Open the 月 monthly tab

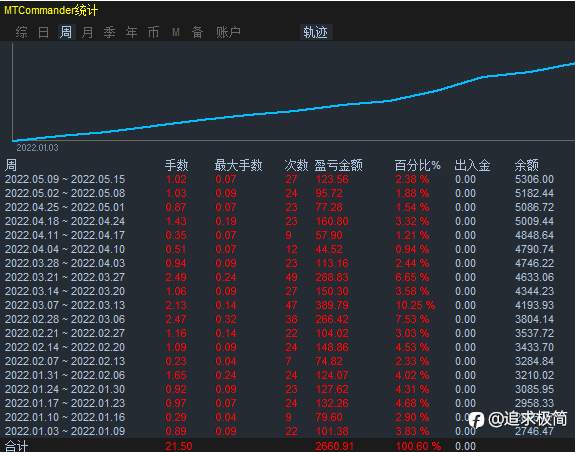88,32
